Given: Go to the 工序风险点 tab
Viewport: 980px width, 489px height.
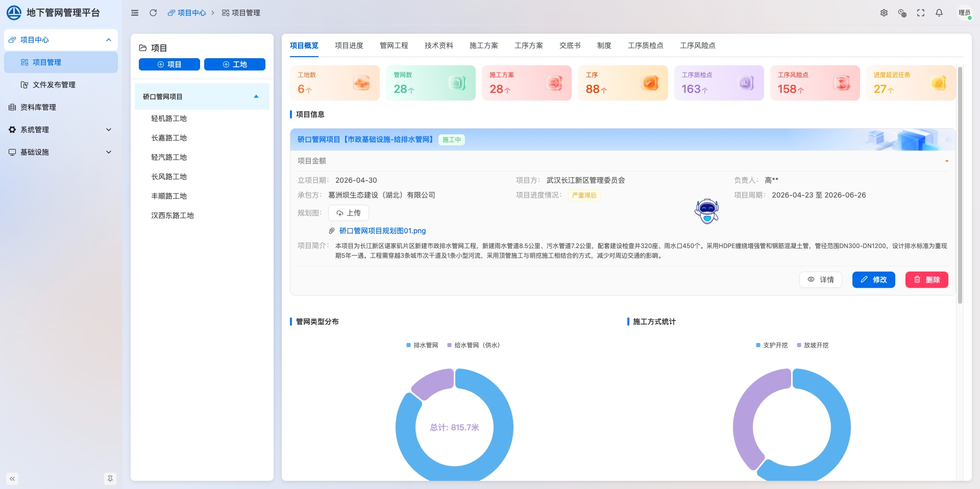Looking at the screenshot, I should (x=698, y=45).
